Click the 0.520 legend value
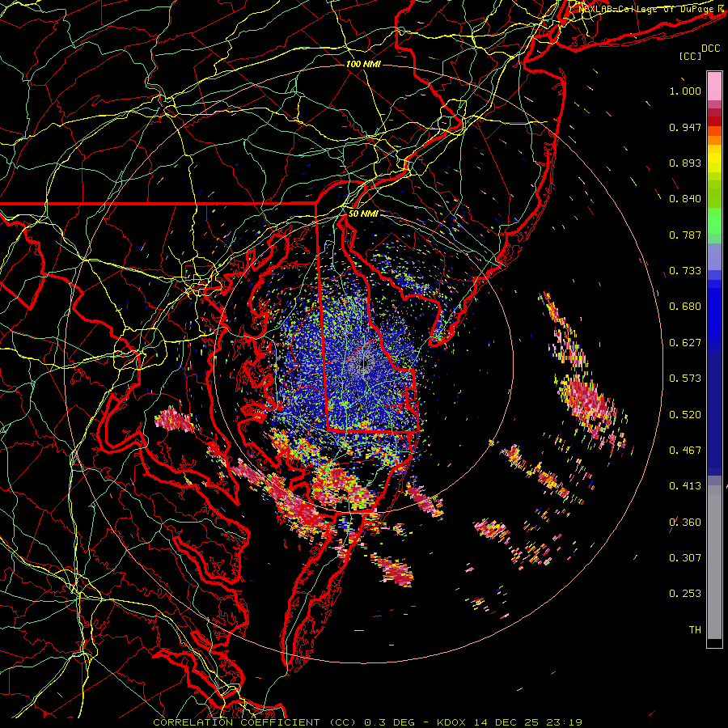728x728 pixels. click(x=685, y=415)
